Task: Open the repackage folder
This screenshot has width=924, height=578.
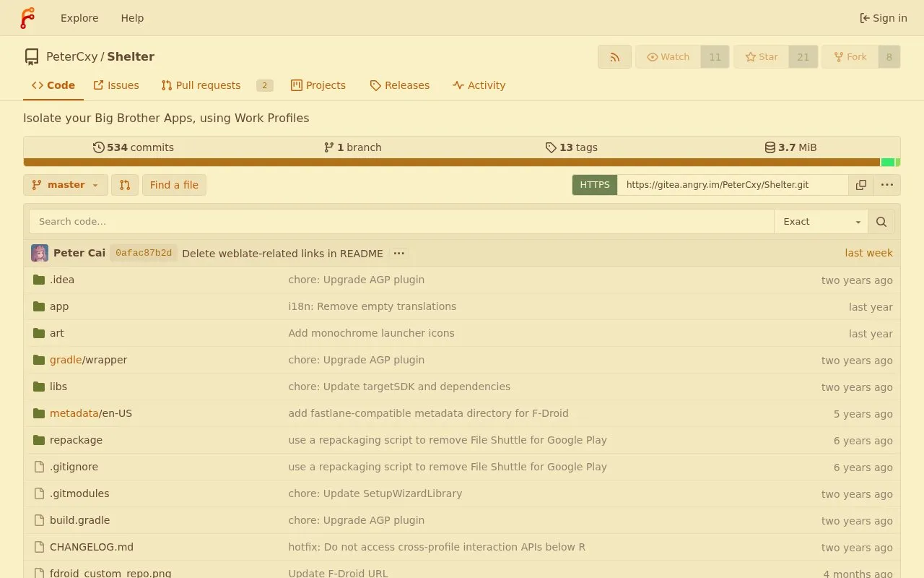Action: pyautogui.click(x=76, y=440)
